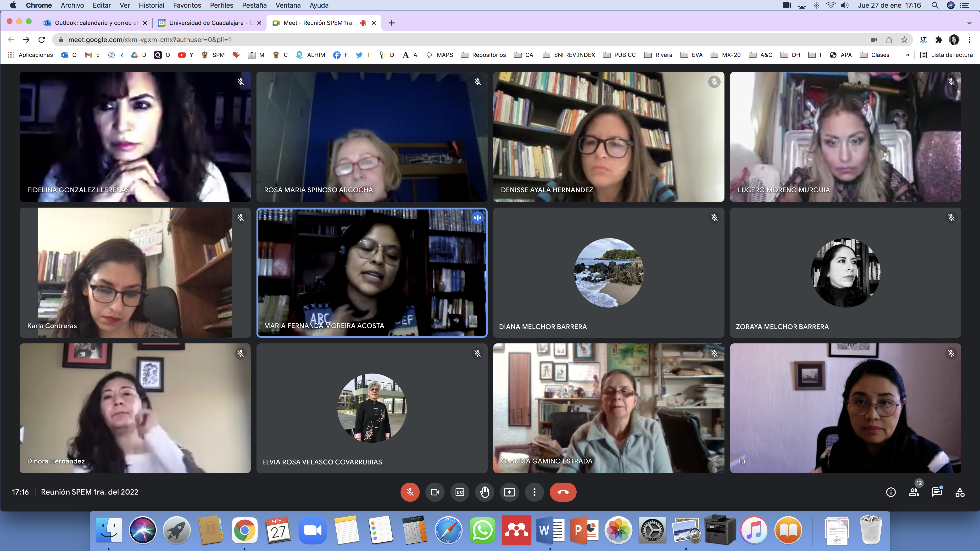Raise hand in the meeting
This screenshot has height=551, width=980.
(484, 492)
